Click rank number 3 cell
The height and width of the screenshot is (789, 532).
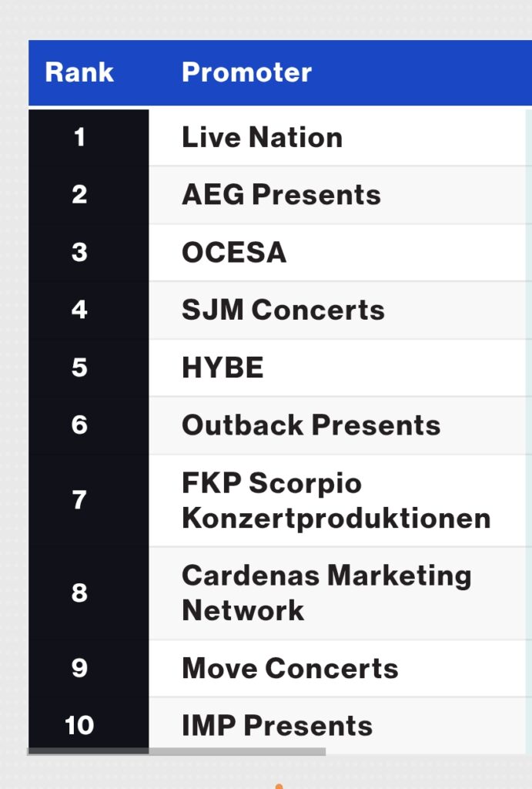pos(79,253)
